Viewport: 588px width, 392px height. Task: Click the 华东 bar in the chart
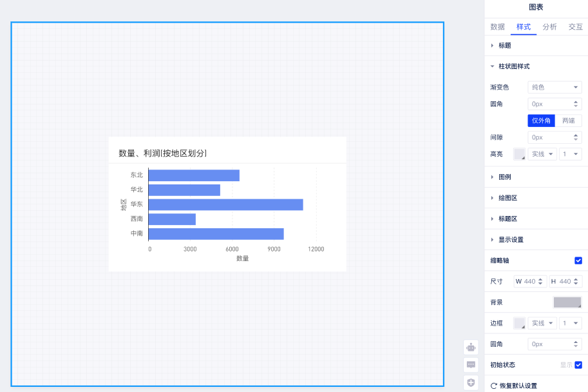(x=225, y=204)
